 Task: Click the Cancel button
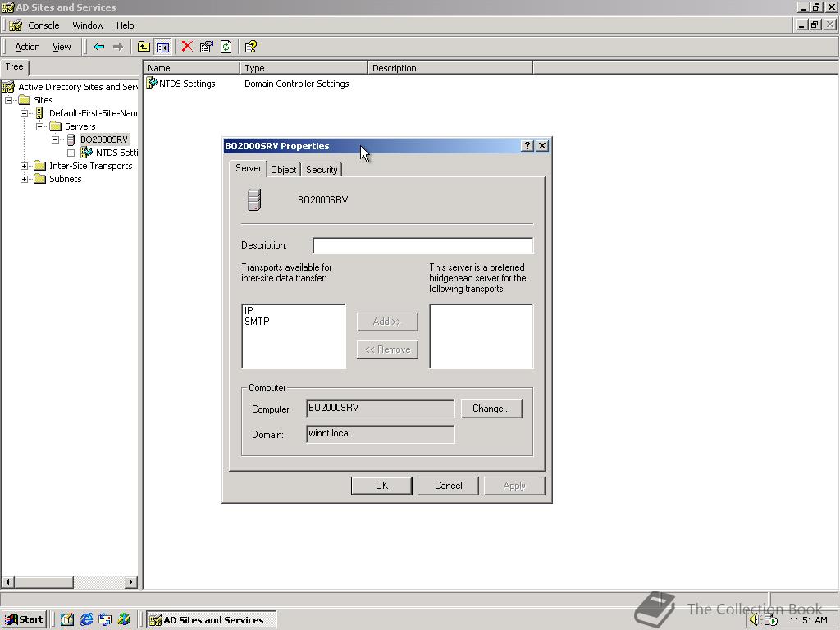[448, 486]
